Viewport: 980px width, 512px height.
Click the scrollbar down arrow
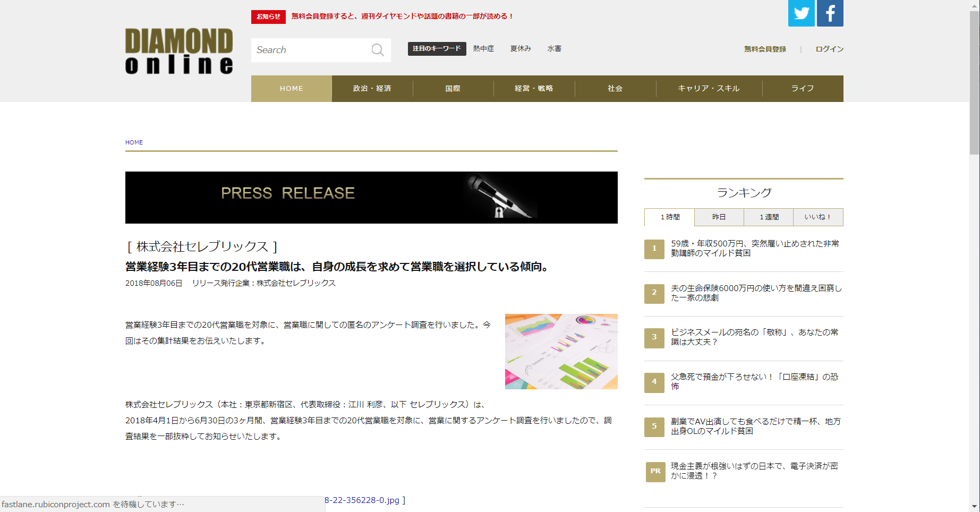tap(975, 507)
